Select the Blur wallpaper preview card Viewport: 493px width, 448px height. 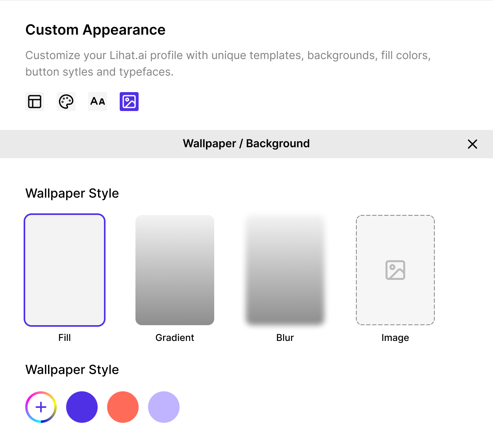pyautogui.click(x=285, y=270)
